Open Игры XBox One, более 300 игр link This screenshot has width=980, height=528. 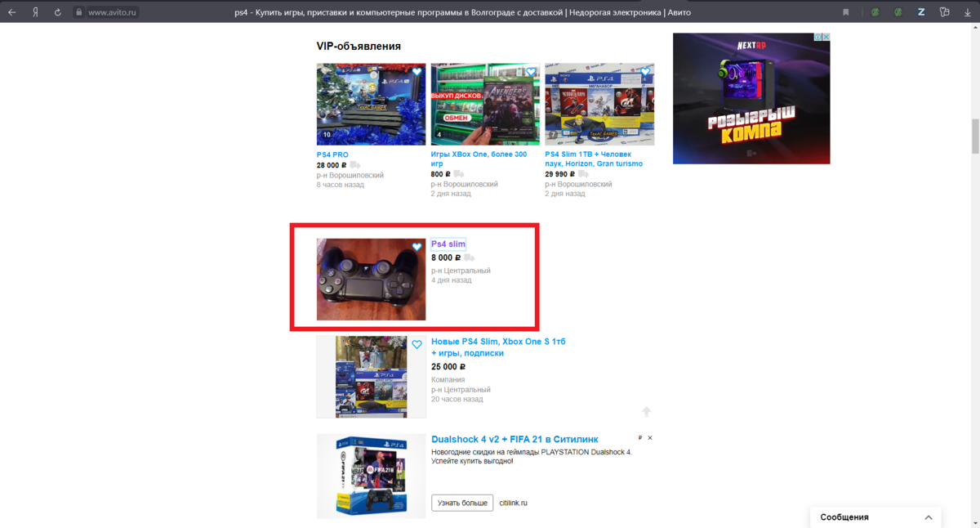pos(479,159)
